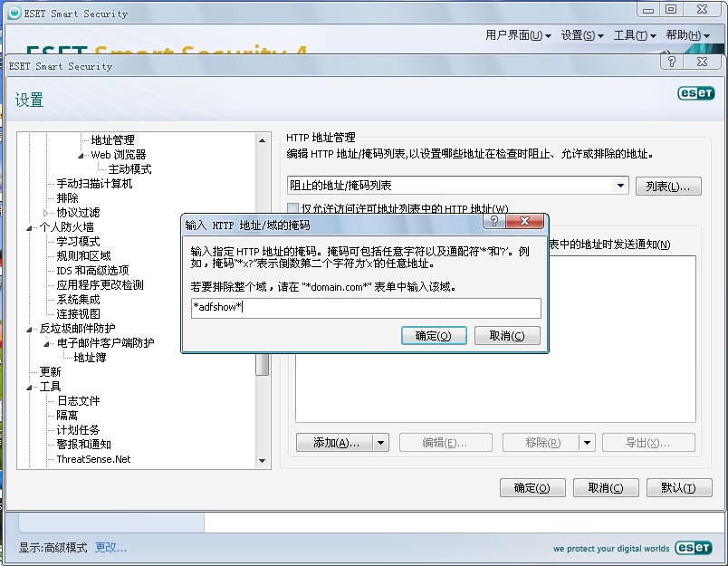
Task: Click the tree panel scrollbar thumb
Action: (263, 364)
